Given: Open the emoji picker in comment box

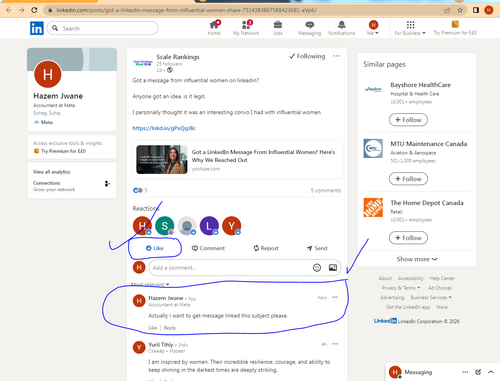Looking at the screenshot, I should click(x=317, y=268).
